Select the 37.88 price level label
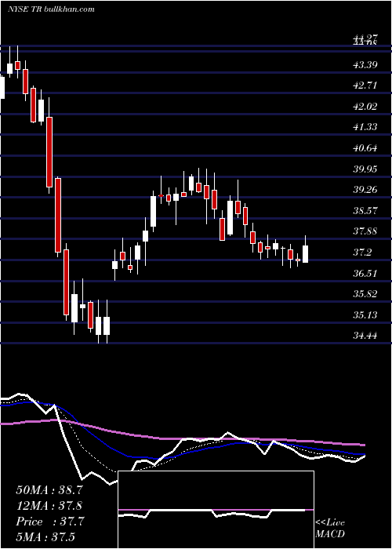 pos(365,231)
